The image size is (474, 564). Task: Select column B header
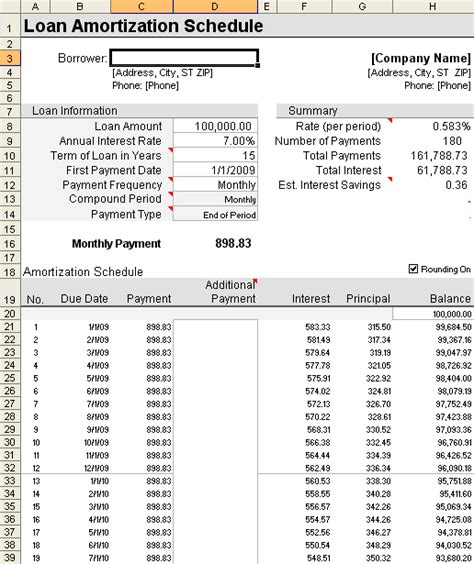(x=80, y=6)
